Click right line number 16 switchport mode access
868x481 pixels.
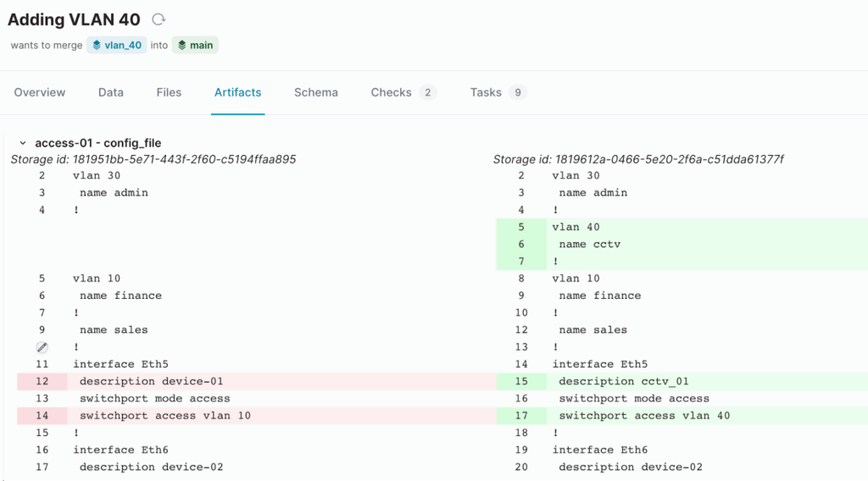(634, 399)
